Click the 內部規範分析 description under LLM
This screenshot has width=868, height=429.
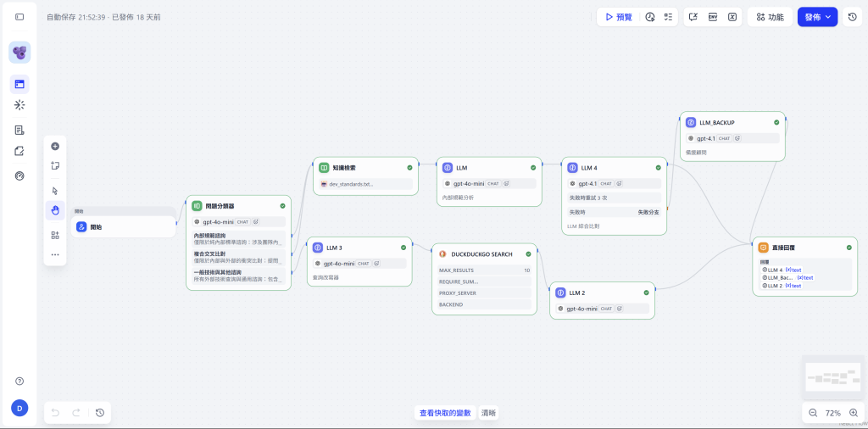pos(458,197)
